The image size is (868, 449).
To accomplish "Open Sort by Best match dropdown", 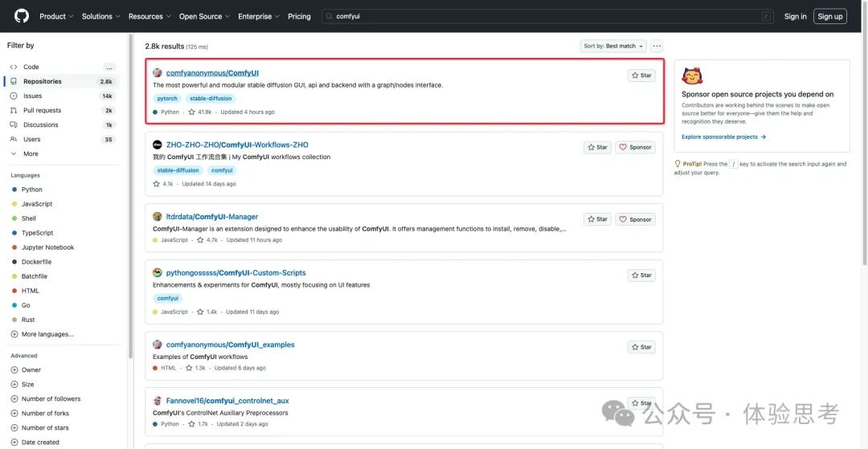I will click(613, 47).
